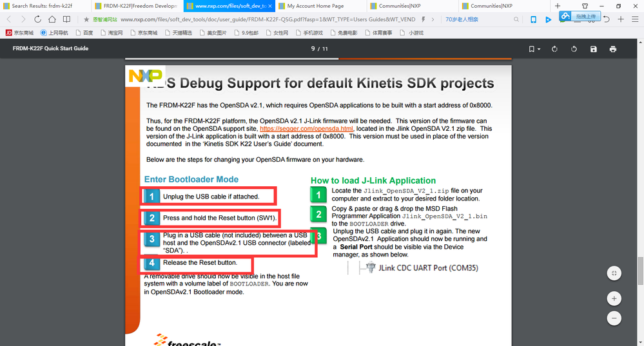644x346 pixels.
Task: Expand the address bar chevron arrow
Action: [433, 19]
